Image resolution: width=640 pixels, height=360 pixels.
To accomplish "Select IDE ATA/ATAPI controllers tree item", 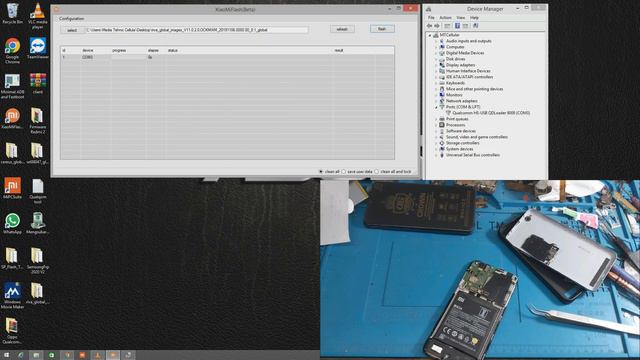I will point(469,77).
